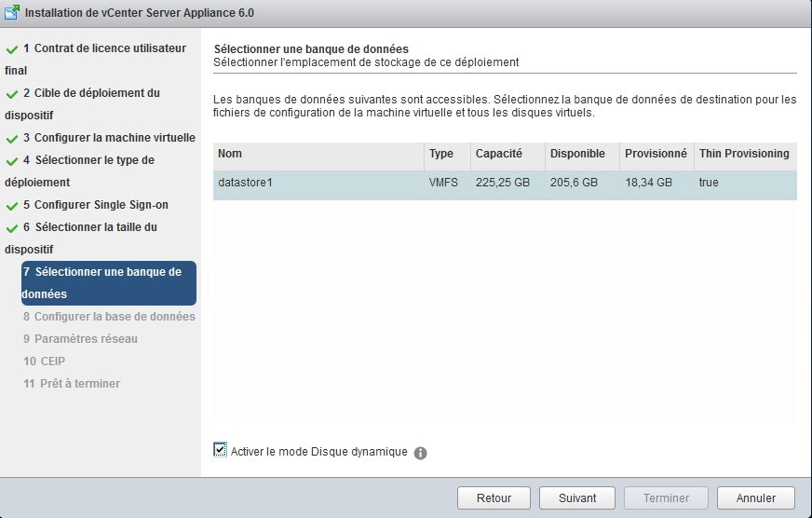Cancel the installation with Annuler
Screen dimensions: 812x518
click(755, 498)
